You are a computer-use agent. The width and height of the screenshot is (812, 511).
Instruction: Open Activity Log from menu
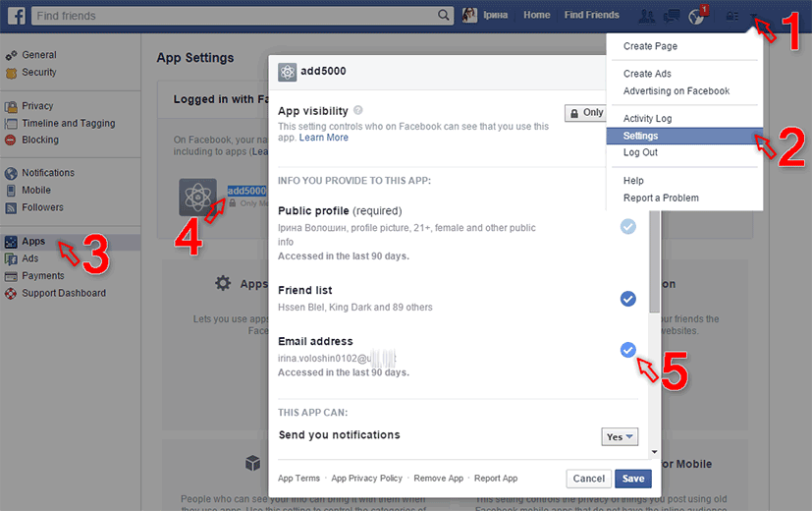(647, 118)
